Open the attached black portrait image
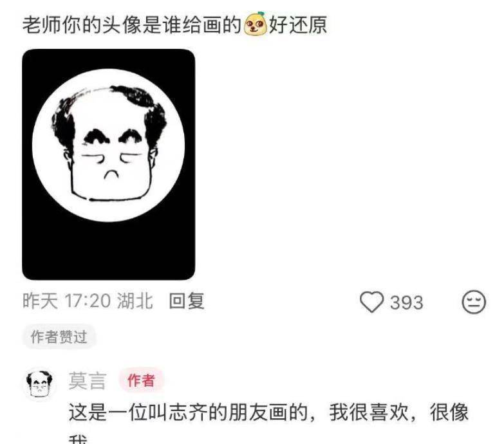This screenshot has height=444, width=504. [109, 164]
